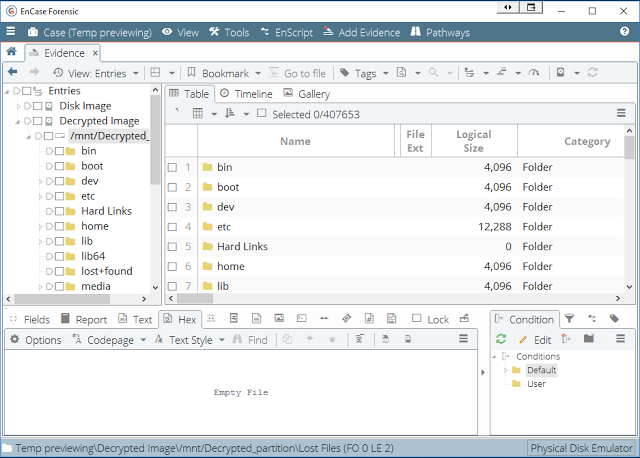Click the magnifier search icon in toolbar
Image resolution: width=640 pixels, height=458 pixels.
(433, 73)
